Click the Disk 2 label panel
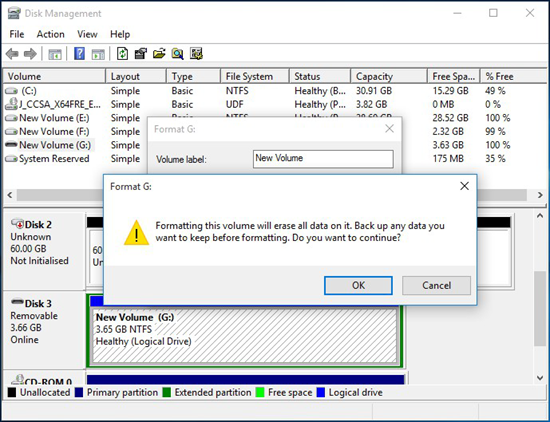Screen dimensions: 550x422 44,251
